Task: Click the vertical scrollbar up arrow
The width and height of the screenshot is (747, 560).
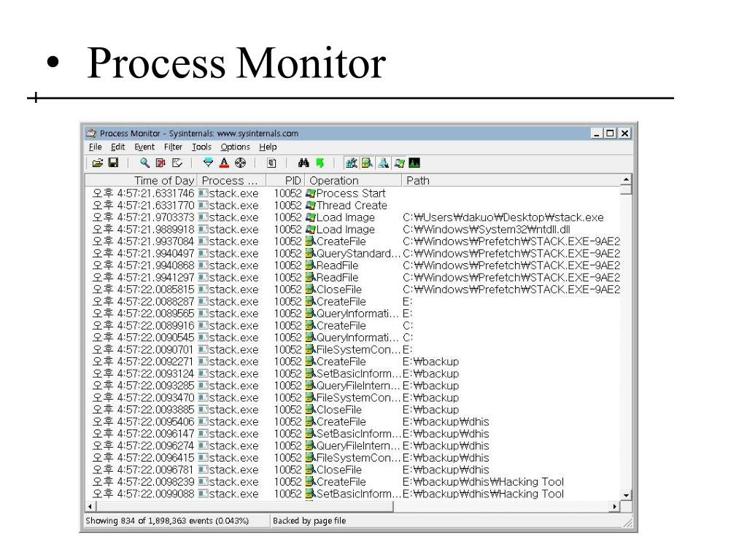Action: [x=626, y=179]
